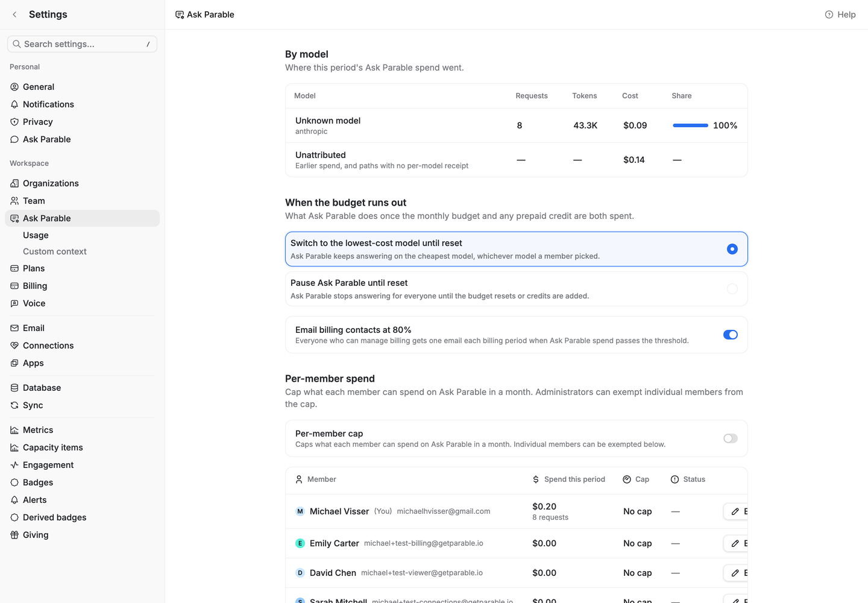Click the Notifications bell icon
This screenshot has width=868, height=603.
[x=14, y=104]
